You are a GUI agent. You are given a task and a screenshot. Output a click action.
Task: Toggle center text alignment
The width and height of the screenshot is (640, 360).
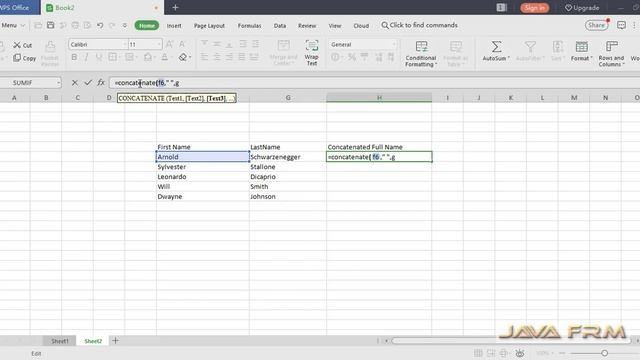[x=217, y=58]
